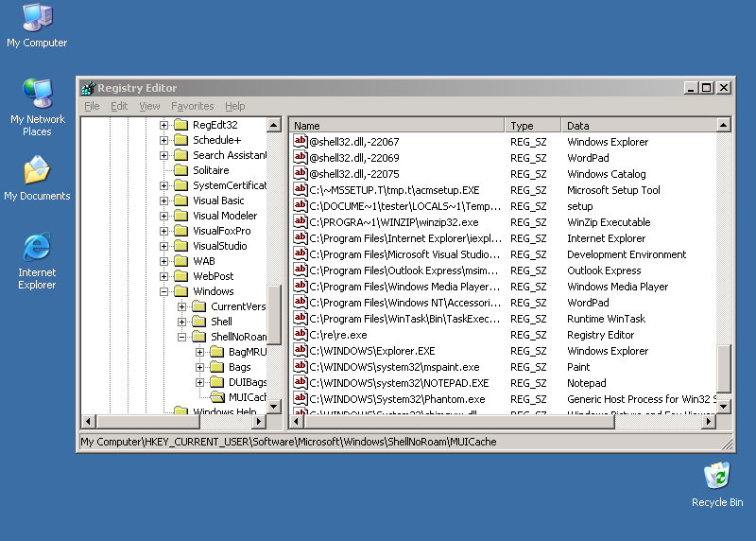Expand the SystemCertificates tree node
Image resolution: width=756 pixels, height=541 pixels.
pos(163,185)
